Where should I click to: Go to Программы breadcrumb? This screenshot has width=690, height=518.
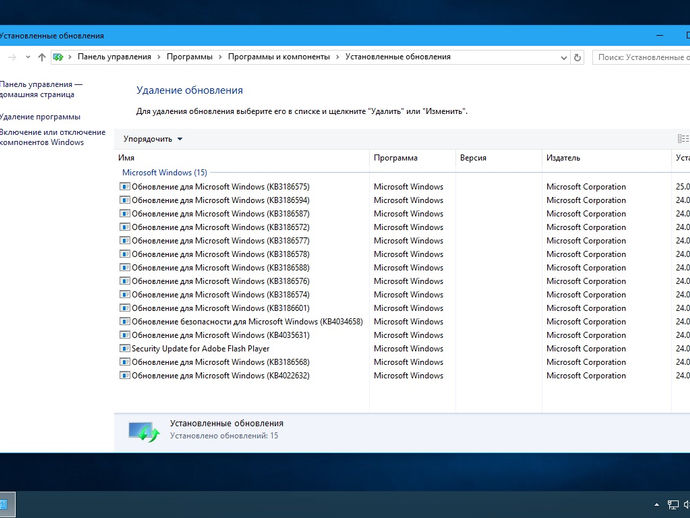pyautogui.click(x=189, y=57)
